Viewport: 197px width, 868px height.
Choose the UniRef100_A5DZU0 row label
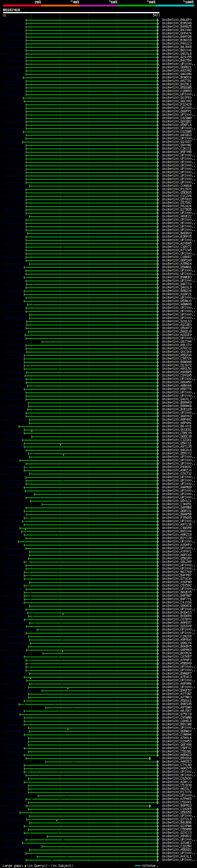(176, 355)
